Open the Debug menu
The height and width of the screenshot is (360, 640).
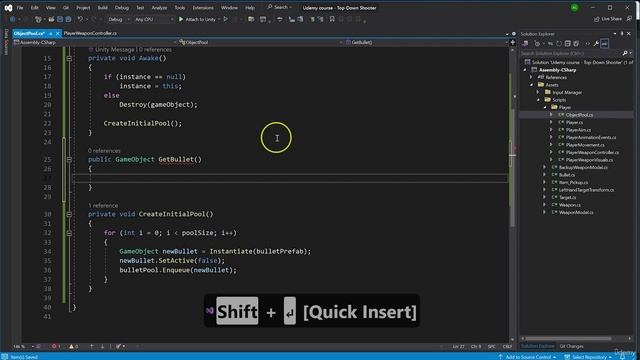(x=122, y=8)
